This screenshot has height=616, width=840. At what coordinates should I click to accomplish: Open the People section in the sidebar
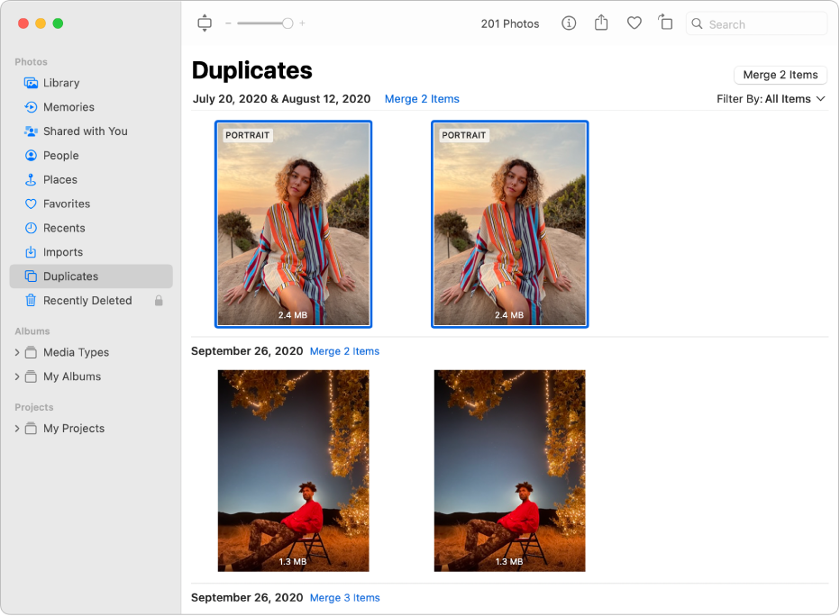point(59,155)
